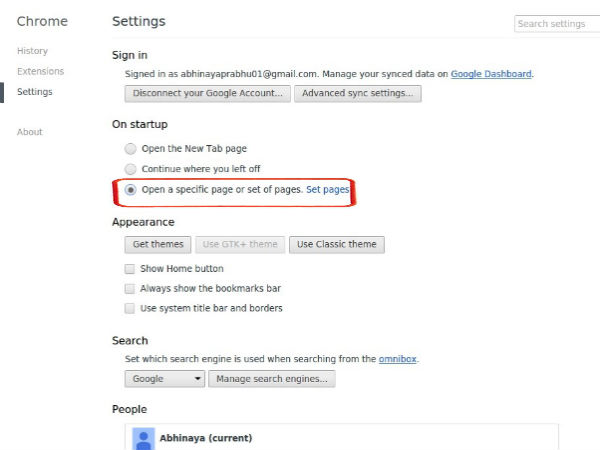Click the Get themes button

coord(158,245)
